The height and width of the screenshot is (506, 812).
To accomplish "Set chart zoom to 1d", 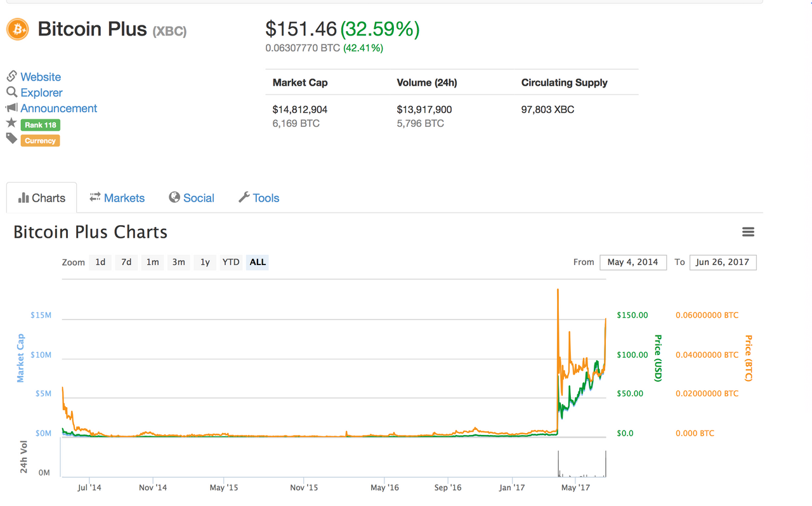I will (100, 262).
